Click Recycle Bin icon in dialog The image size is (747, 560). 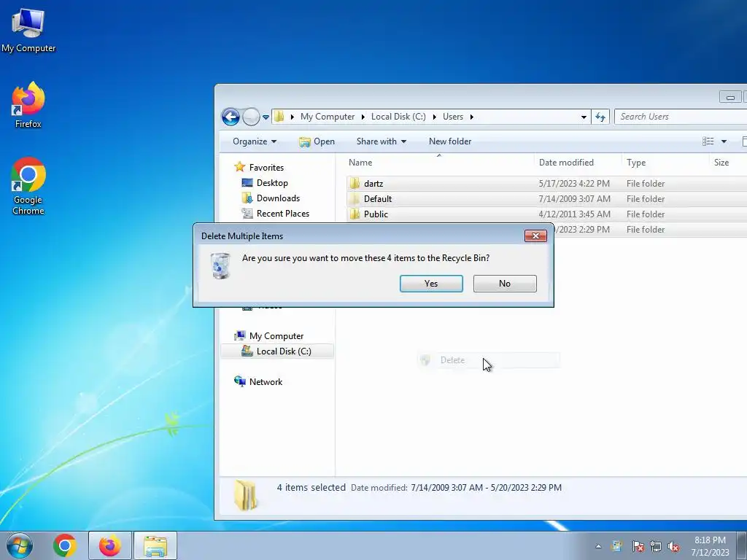pyautogui.click(x=220, y=265)
